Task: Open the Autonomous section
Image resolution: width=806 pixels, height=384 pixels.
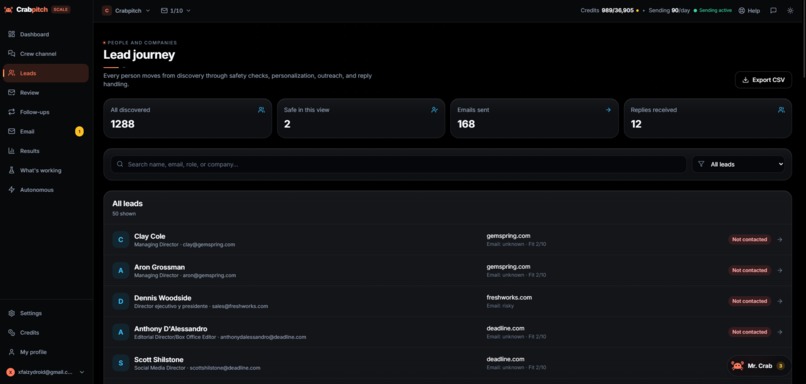Action: click(x=45, y=190)
